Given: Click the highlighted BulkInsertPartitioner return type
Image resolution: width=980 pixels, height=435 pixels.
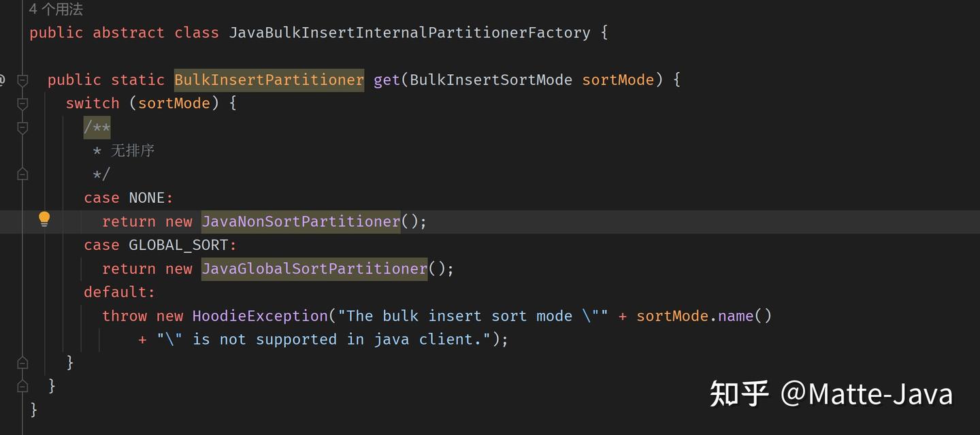Looking at the screenshot, I should click(x=269, y=80).
